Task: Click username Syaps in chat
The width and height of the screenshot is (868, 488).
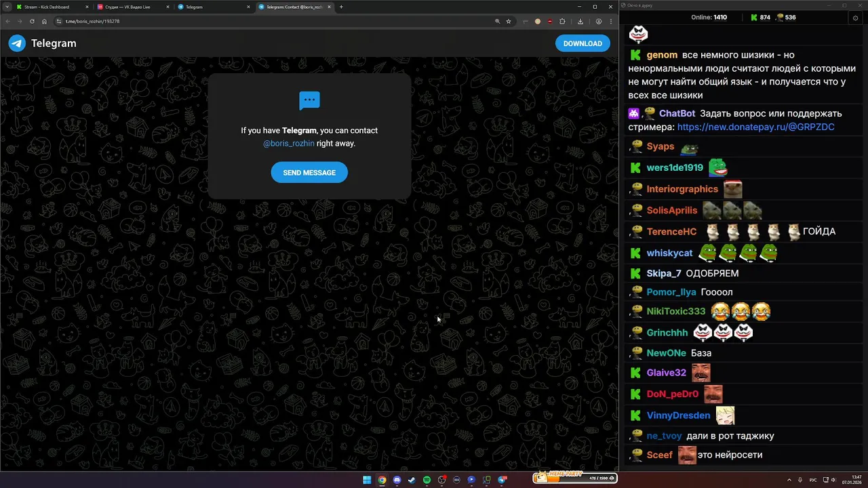Action: pos(660,146)
